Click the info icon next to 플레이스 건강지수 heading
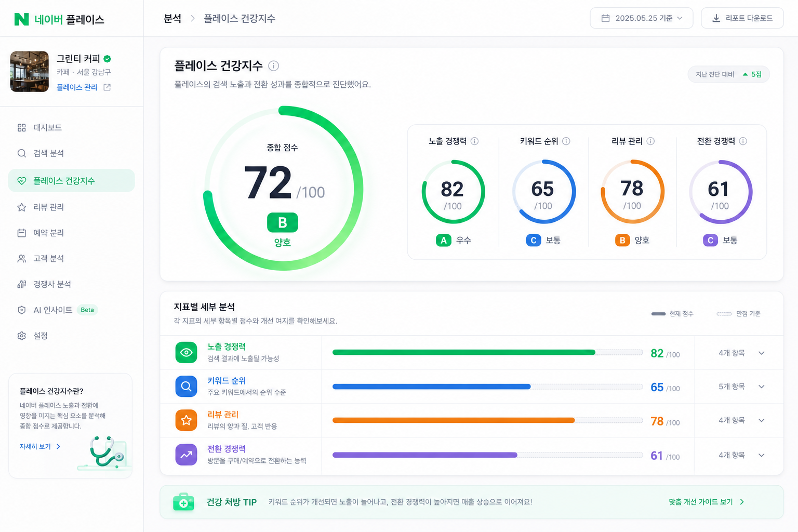Image resolution: width=798 pixels, height=532 pixels. pos(274,66)
